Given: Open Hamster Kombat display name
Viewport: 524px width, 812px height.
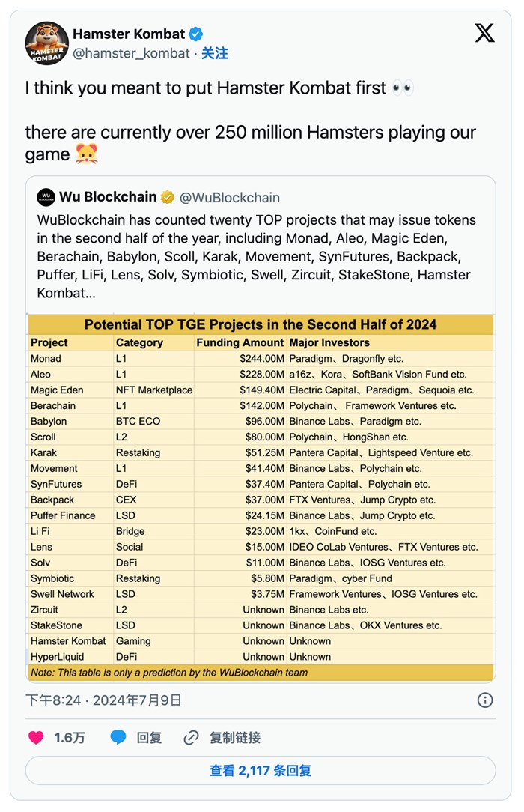Looking at the screenshot, I should click(128, 34).
